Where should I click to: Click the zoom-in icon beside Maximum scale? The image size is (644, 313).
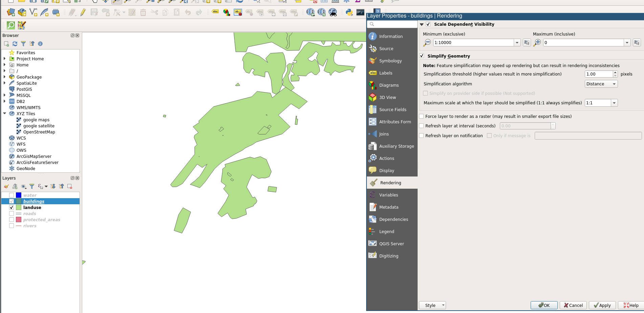pyautogui.click(x=537, y=43)
